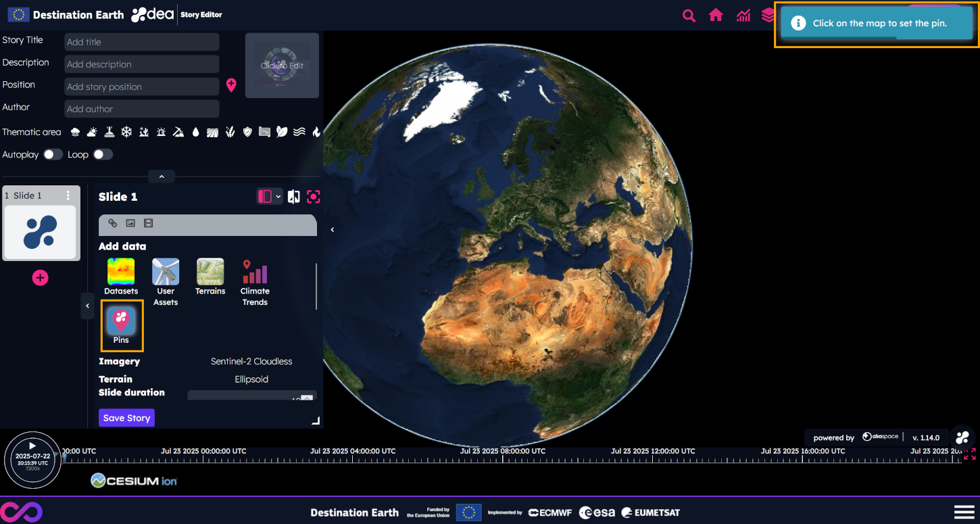Screen dimensions: 980x524
Task: Enable the Autoplay switch
Action: point(53,155)
